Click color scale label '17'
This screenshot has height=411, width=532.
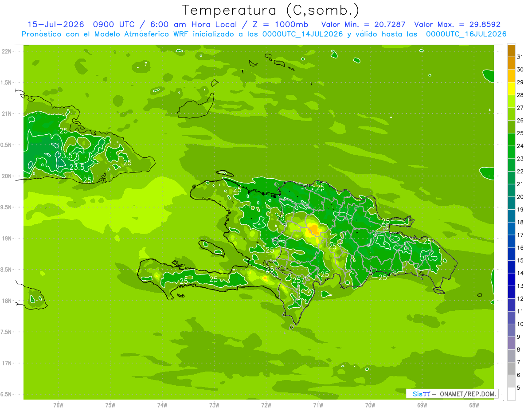click(x=520, y=235)
